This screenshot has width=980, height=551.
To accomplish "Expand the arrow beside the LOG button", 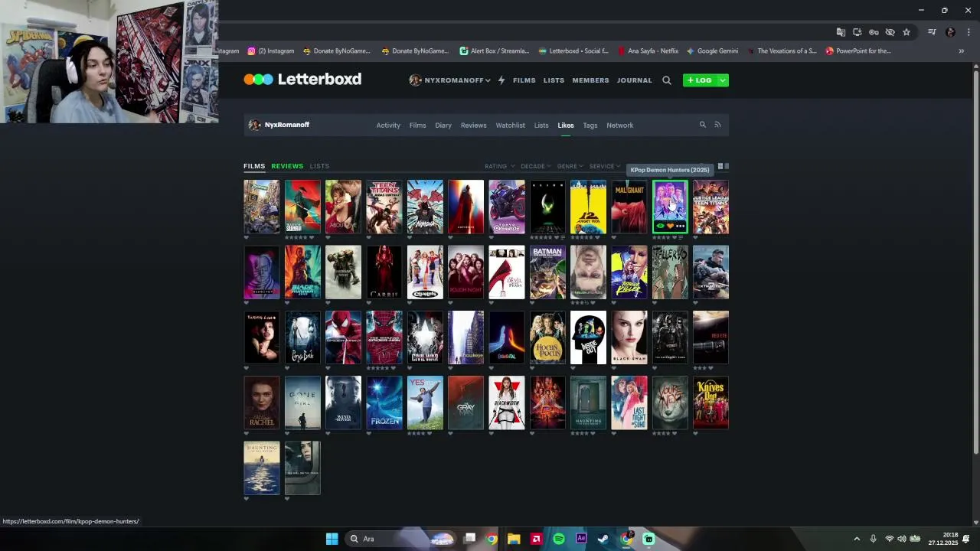I will click(723, 80).
